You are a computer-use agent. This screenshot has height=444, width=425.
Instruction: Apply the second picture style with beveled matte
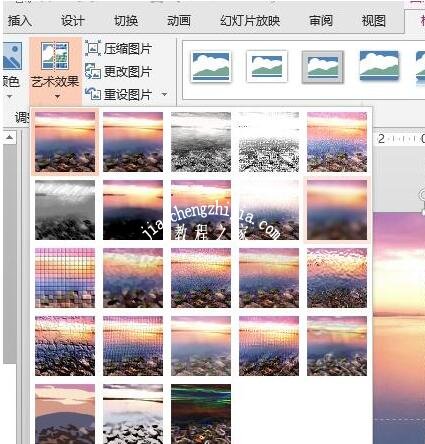(267, 66)
